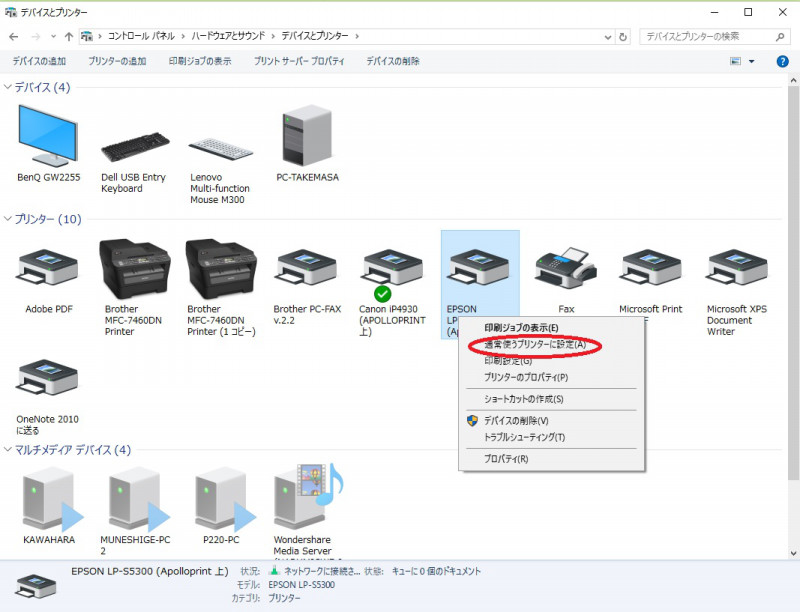Click the scrollbar down arrow

pyautogui.click(x=793, y=553)
